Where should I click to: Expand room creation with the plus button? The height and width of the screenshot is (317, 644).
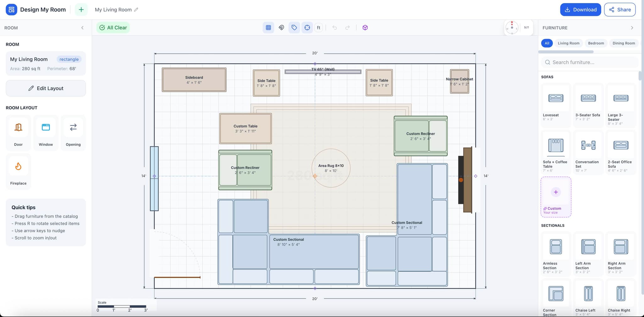coord(81,9)
